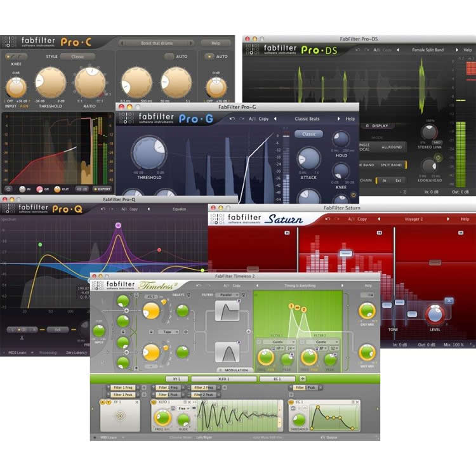Screen dimensions: 476x476
Task: Click the headphones Output icon in Timeless
Action: [322, 437]
